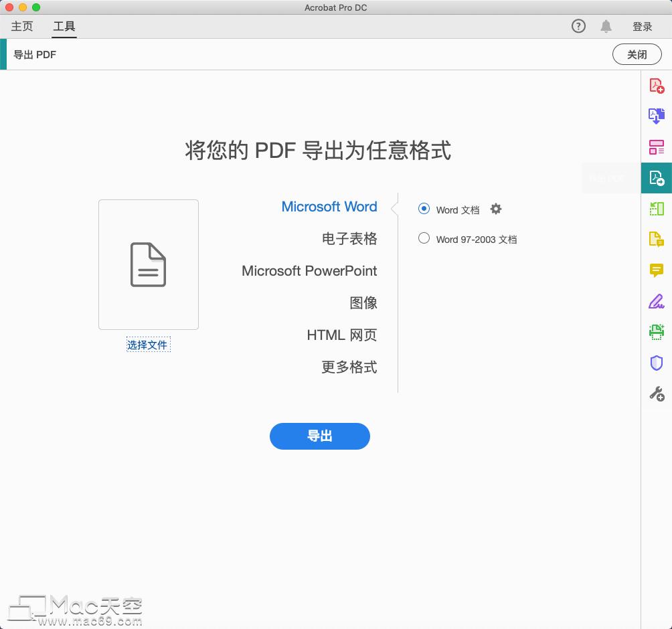Click the 导出 button to export
Screen dimensions: 672x629
pos(319,436)
